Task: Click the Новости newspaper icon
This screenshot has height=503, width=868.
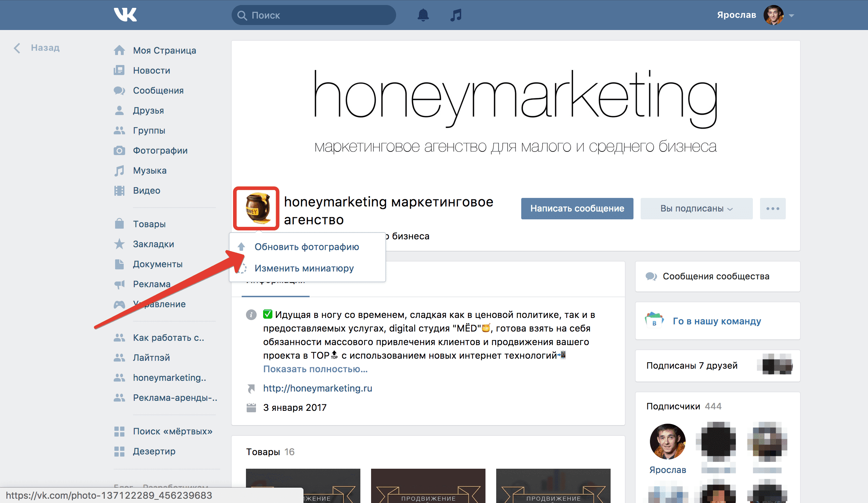Action: 119,70
